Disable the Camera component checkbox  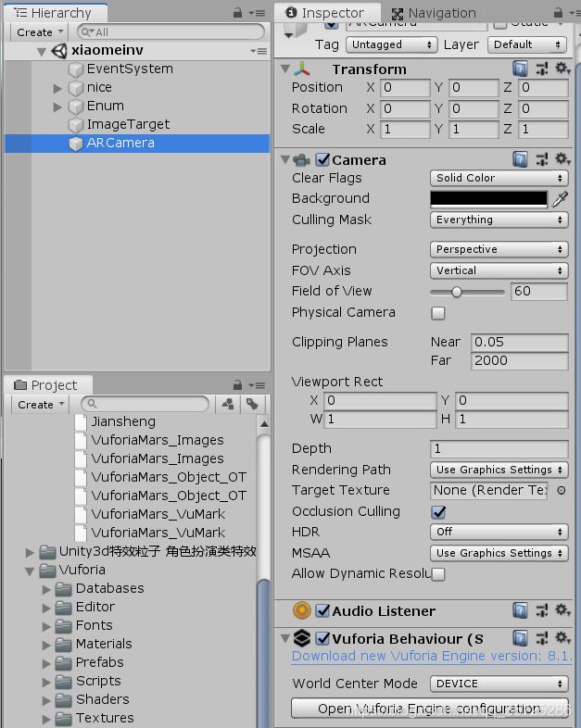(x=322, y=159)
